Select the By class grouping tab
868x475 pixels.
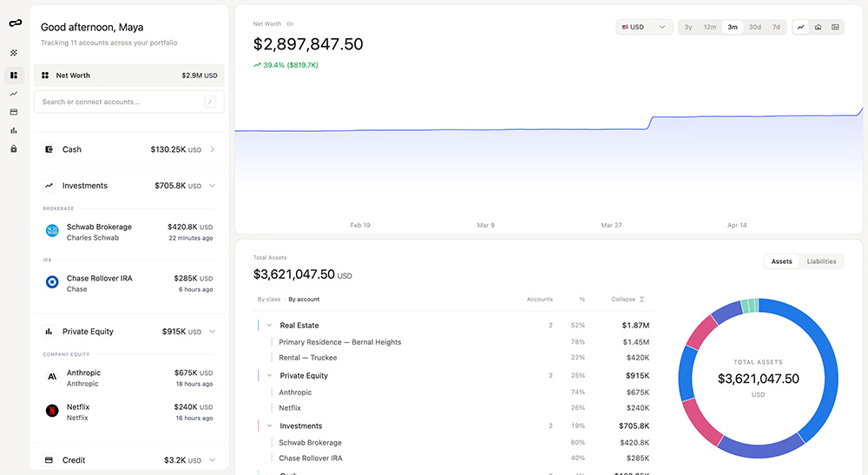[x=268, y=300]
